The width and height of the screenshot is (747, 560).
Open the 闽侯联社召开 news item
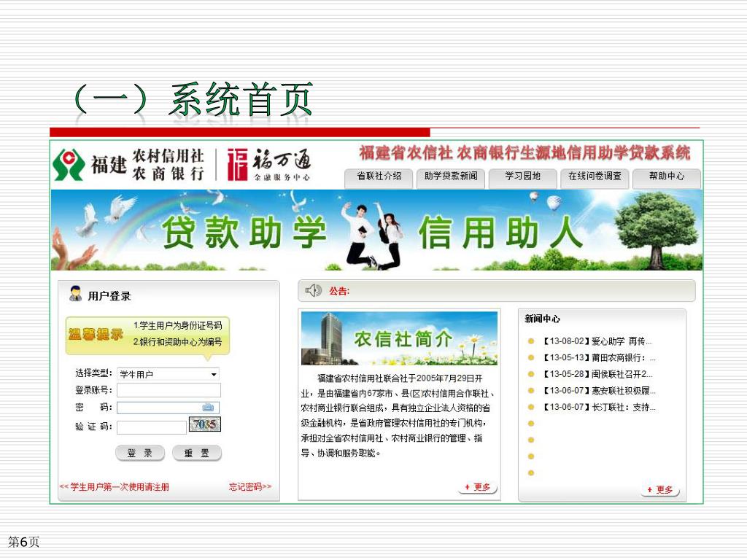(x=598, y=374)
